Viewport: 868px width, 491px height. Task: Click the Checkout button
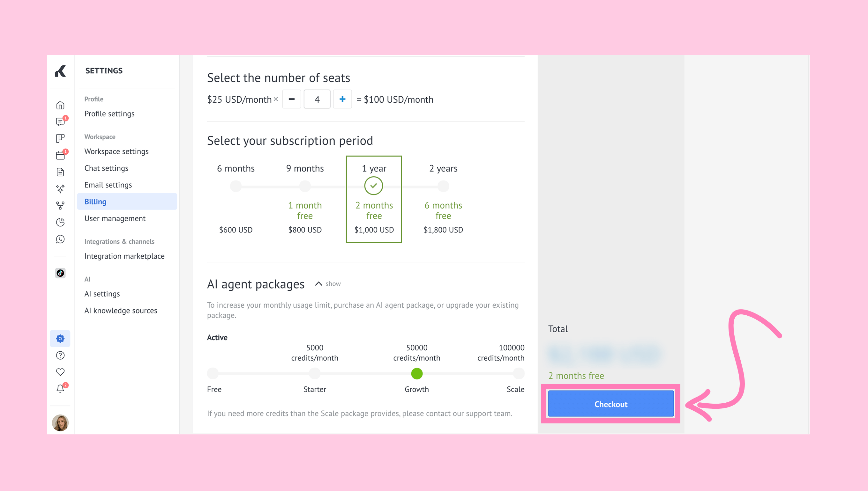tap(610, 404)
